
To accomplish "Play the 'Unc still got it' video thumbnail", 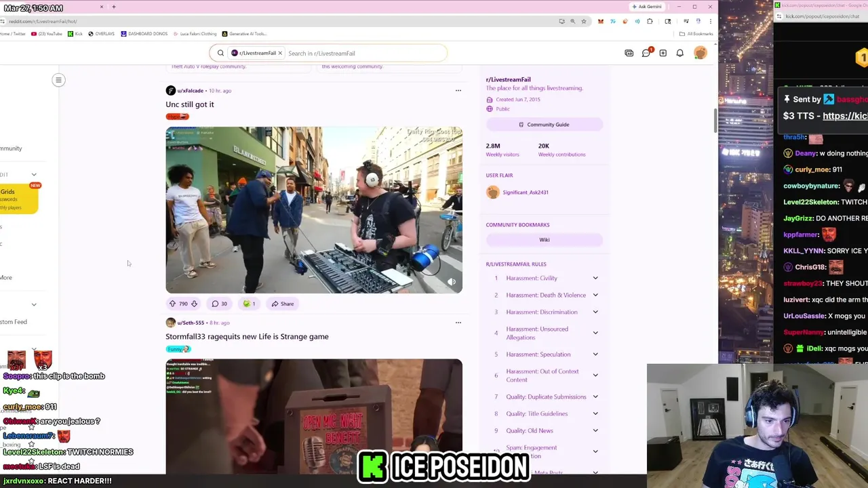I will tap(314, 209).
